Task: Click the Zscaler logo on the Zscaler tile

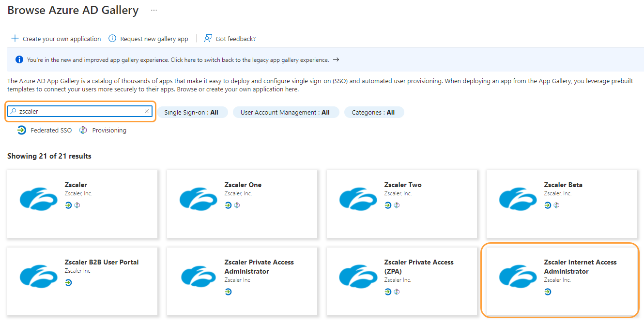Action: click(x=38, y=198)
